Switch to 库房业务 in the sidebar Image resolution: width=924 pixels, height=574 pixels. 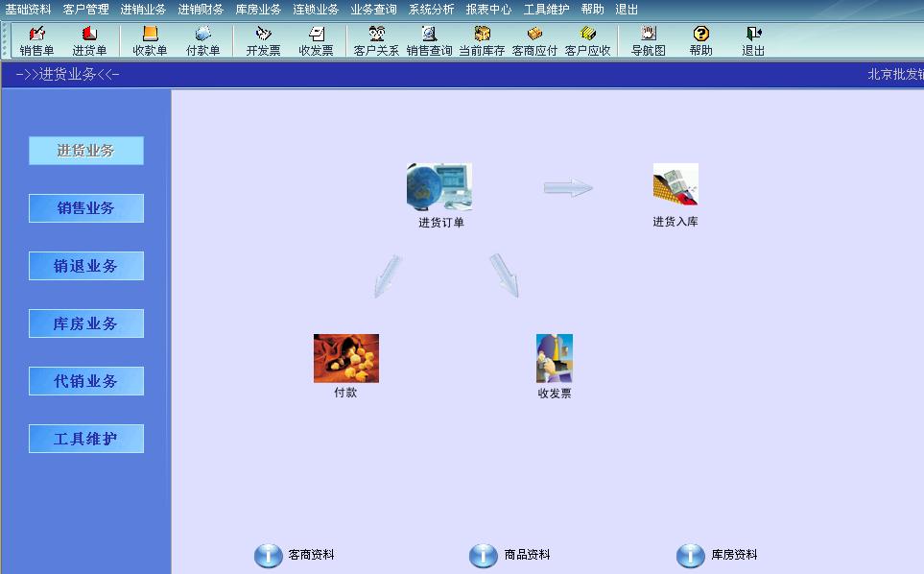pos(86,323)
